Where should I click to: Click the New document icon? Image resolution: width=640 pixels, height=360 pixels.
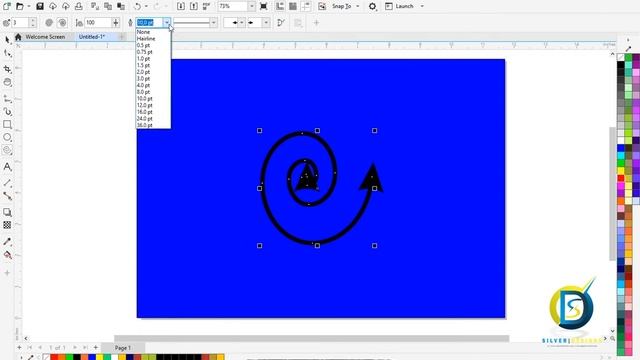click(x=7, y=6)
